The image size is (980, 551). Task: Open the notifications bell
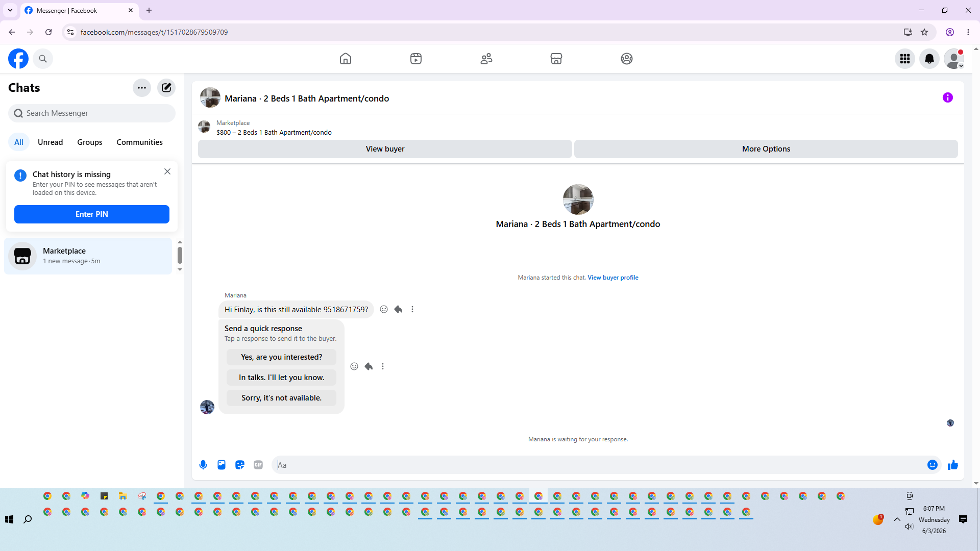[929, 59]
